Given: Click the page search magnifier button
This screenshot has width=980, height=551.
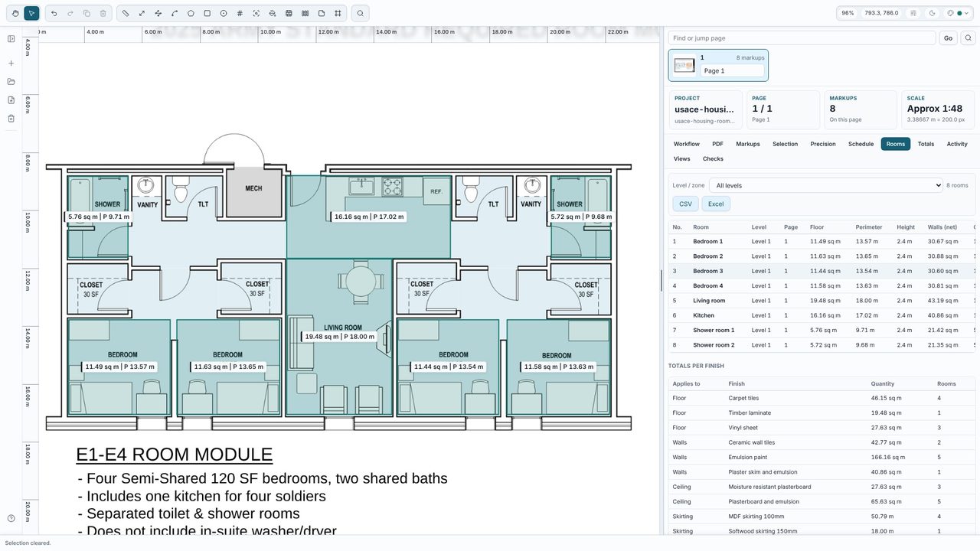Looking at the screenshot, I should (969, 37).
